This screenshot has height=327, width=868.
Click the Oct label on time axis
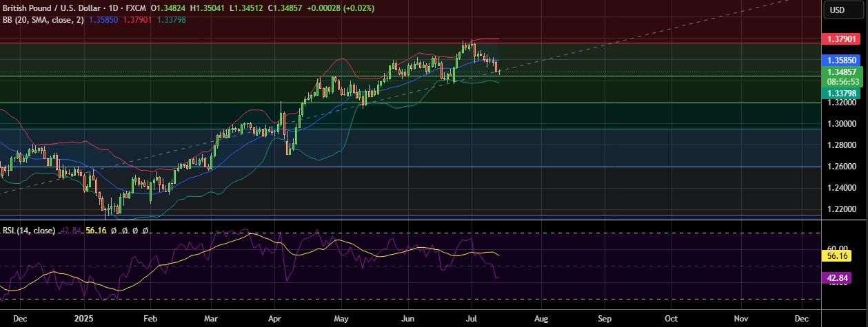(670, 319)
